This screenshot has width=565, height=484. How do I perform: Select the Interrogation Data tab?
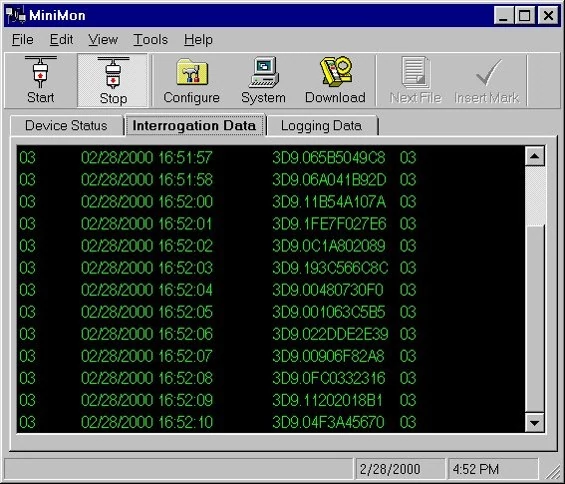pyautogui.click(x=194, y=125)
